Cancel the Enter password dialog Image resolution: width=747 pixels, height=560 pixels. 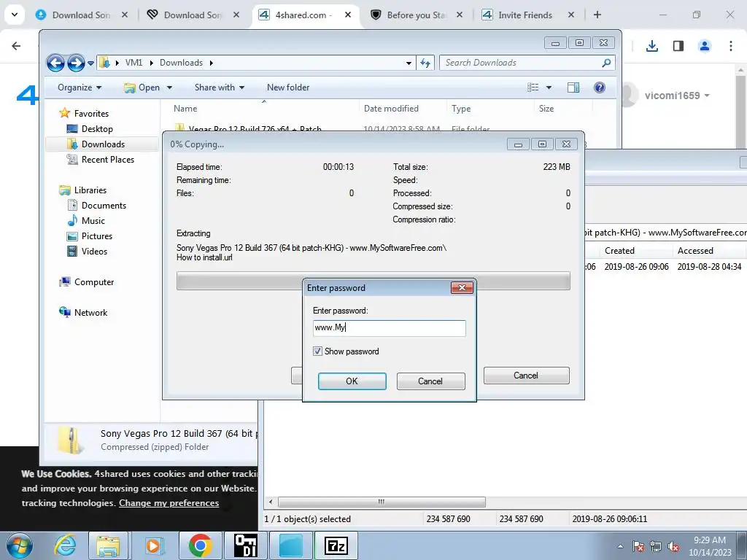coord(430,381)
